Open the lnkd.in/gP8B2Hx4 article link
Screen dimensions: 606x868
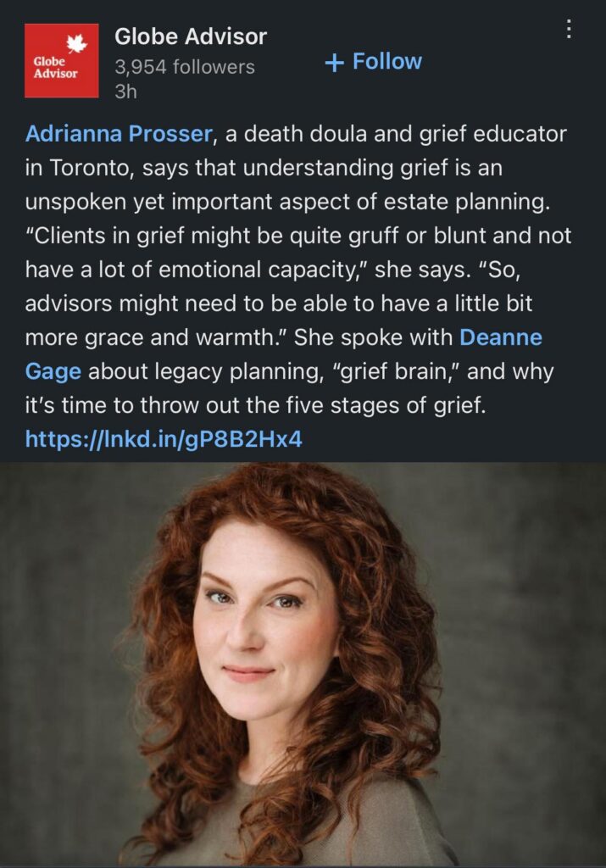(x=164, y=439)
